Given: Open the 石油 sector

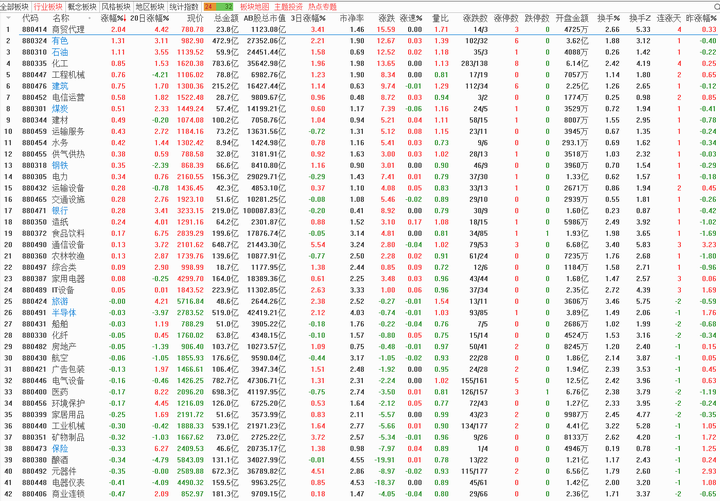Looking at the screenshot, I should tap(60, 52).
